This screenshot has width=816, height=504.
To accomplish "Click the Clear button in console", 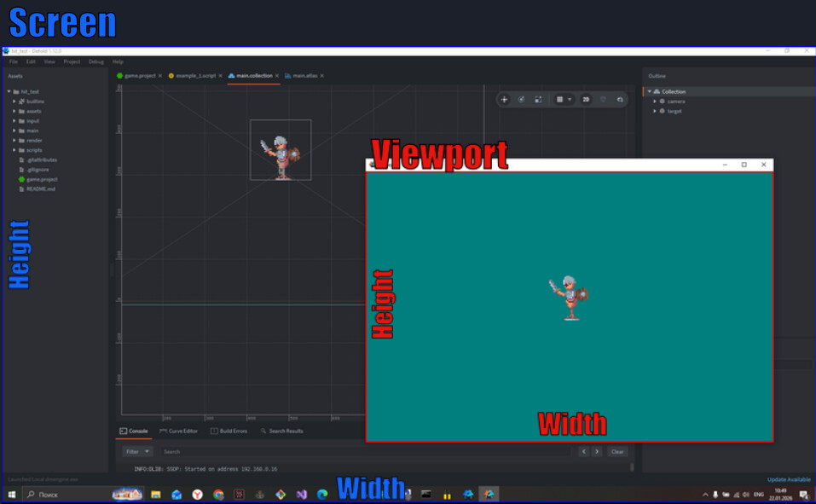I will tap(617, 451).
